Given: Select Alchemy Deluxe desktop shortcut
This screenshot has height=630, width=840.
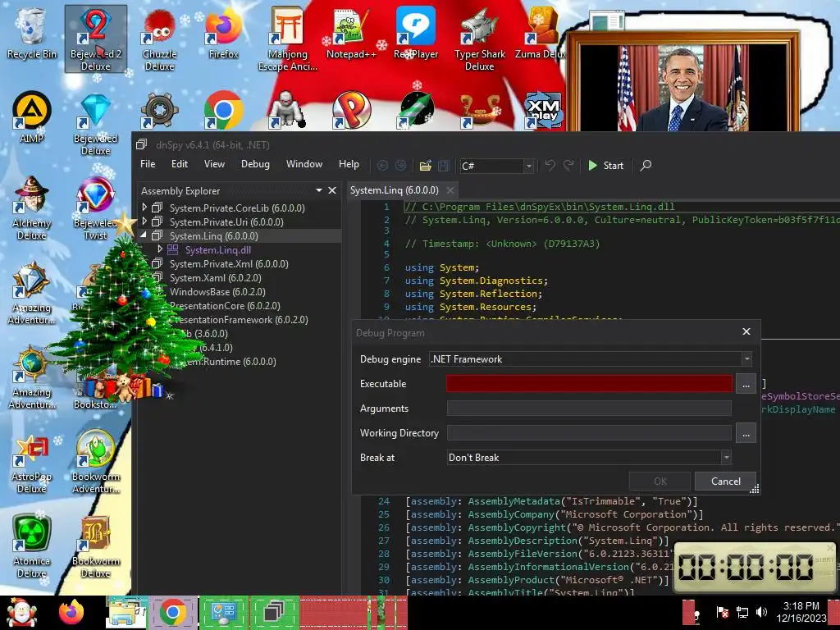Looking at the screenshot, I should coord(32,209).
